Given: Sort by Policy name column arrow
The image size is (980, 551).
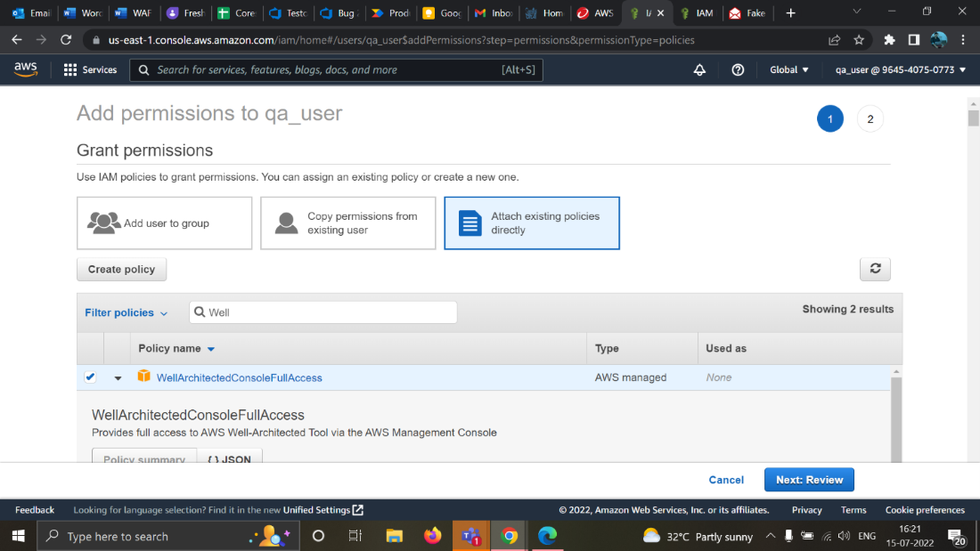Looking at the screenshot, I should pyautogui.click(x=211, y=349).
